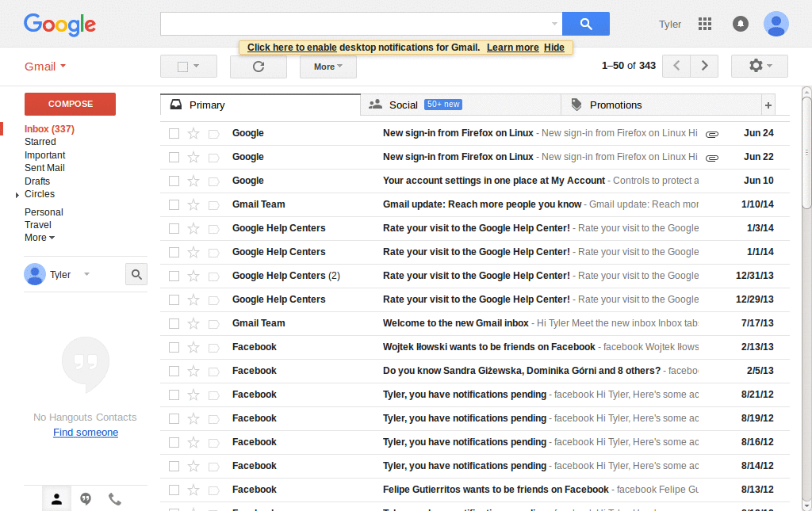Click the Hangouts search magnifier button
812x511 pixels.
tap(136, 275)
